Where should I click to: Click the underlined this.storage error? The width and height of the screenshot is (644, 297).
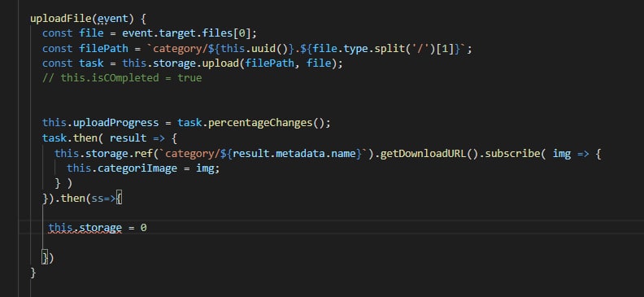click(85, 228)
